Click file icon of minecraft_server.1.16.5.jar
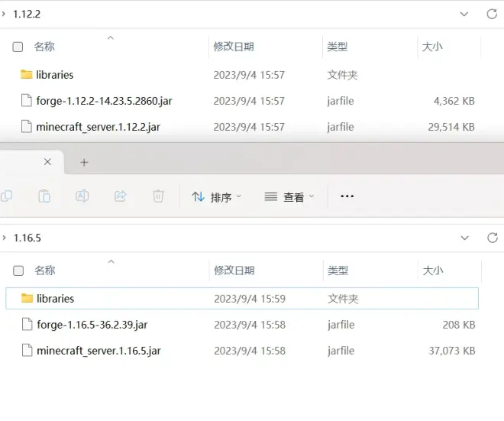 coord(27,350)
